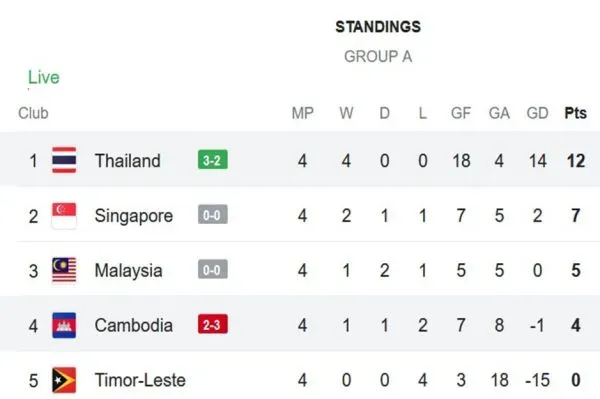Click the MP column header
Image resolution: width=600 pixels, height=399 pixels.
click(x=303, y=113)
